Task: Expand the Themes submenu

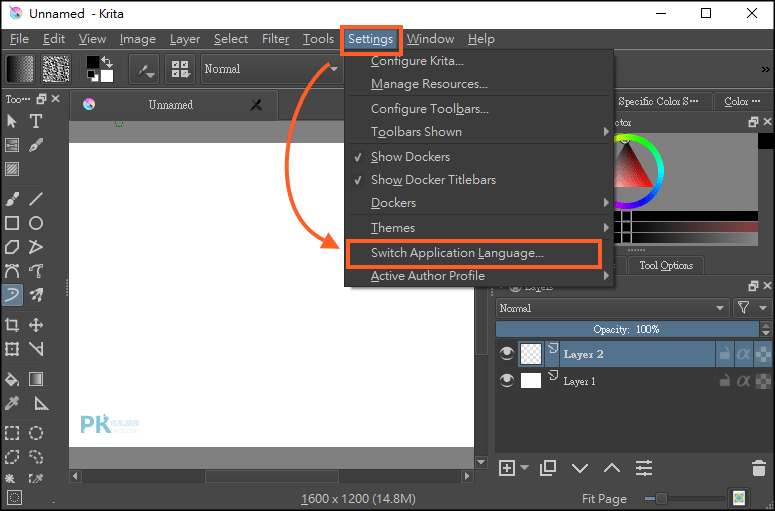Action: 479,228
